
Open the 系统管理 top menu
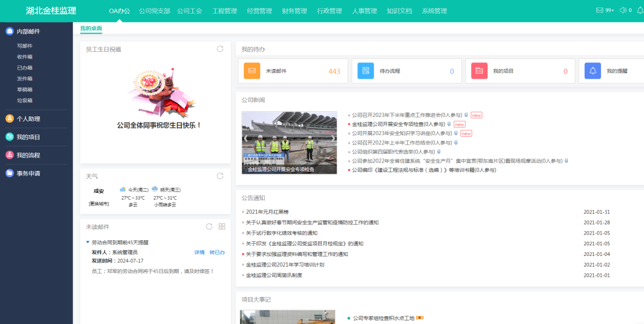435,11
